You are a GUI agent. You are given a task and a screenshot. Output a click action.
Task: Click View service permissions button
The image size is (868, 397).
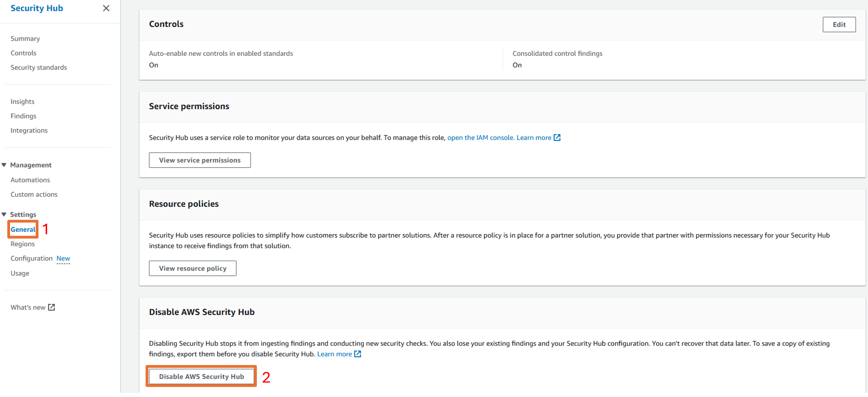(x=200, y=160)
